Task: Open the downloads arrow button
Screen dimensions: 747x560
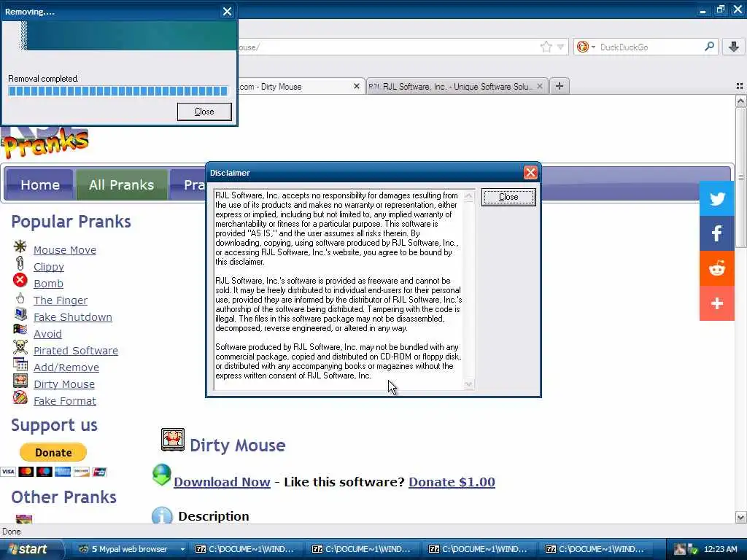Action: pyautogui.click(x=734, y=47)
